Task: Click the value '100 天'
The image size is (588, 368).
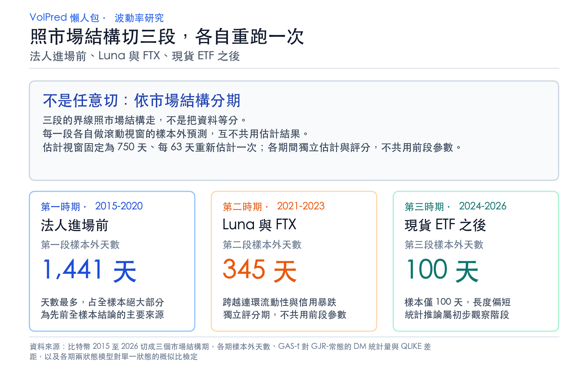Action: pos(442,270)
